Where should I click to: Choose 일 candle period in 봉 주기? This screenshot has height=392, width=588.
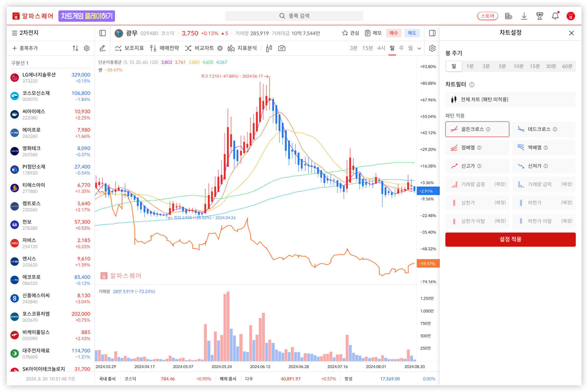[454, 67]
